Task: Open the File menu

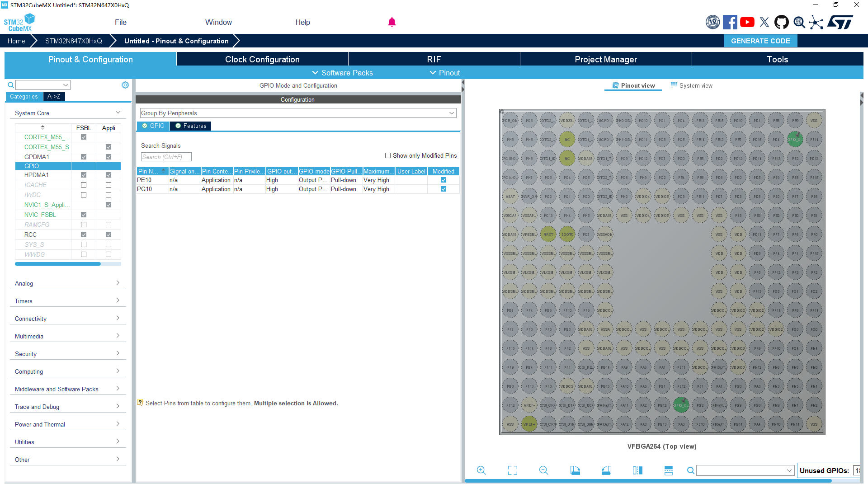Action: click(x=121, y=22)
